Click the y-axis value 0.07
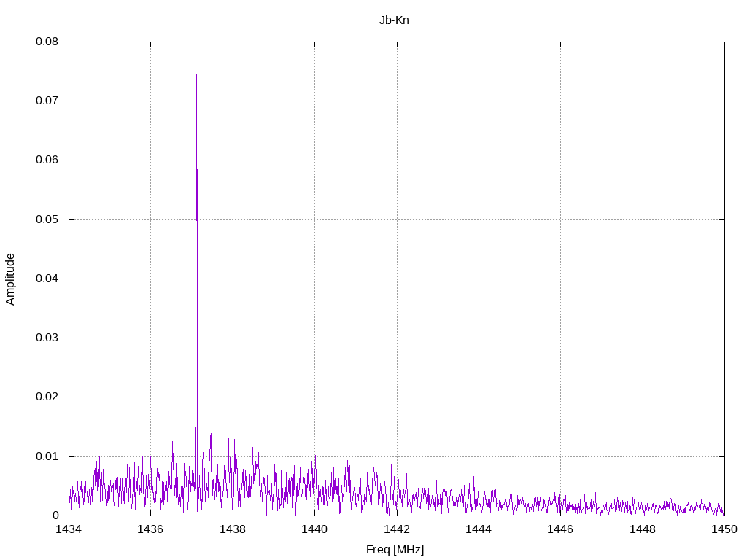This screenshot has width=747, height=560. tap(47, 101)
